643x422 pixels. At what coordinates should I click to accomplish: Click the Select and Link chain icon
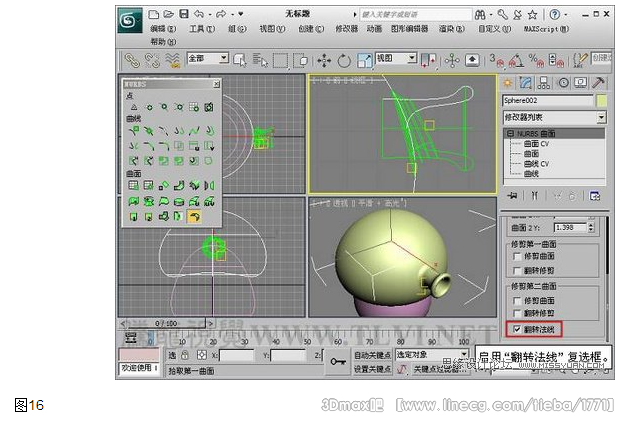pyautogui.click(x=132, y=61)
